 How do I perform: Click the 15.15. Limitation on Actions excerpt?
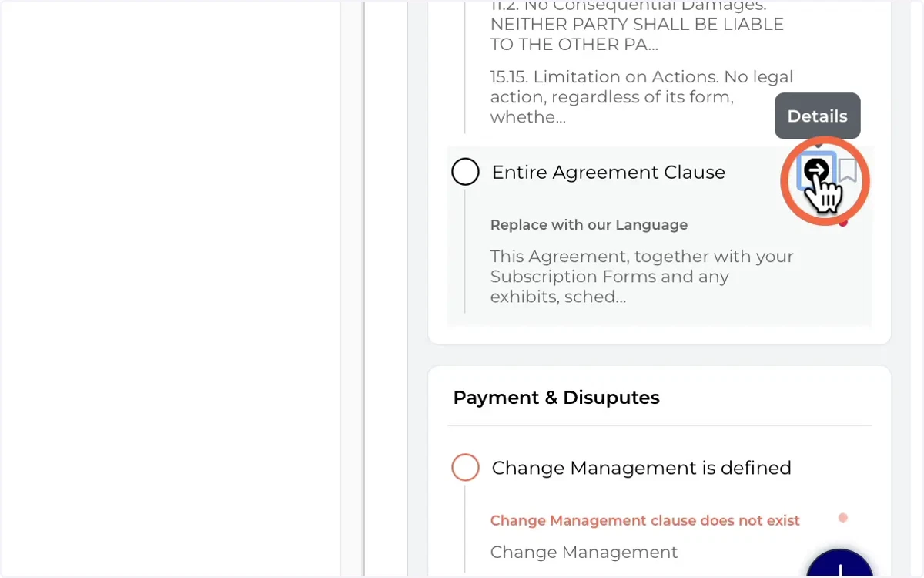coord(641,97)
